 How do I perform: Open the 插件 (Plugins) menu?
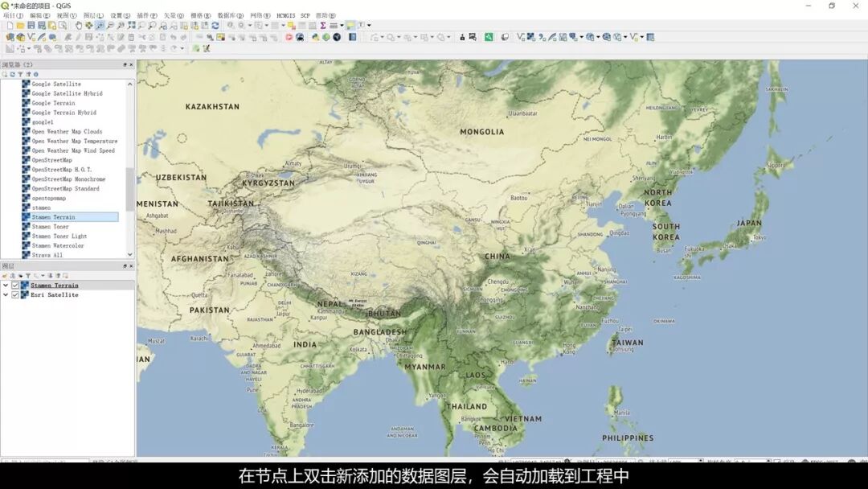147,15
